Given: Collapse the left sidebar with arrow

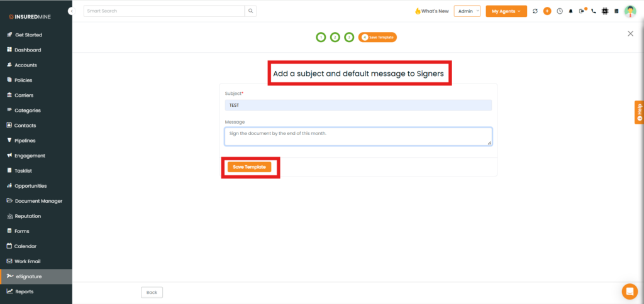Looking at the screenshot, I should pyautogui.click(x=72, y=11).
